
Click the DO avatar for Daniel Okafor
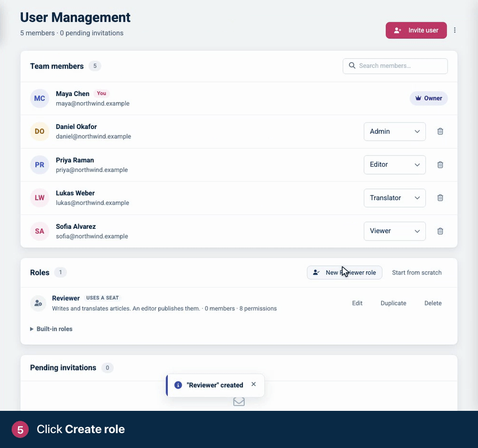point(40,131)
